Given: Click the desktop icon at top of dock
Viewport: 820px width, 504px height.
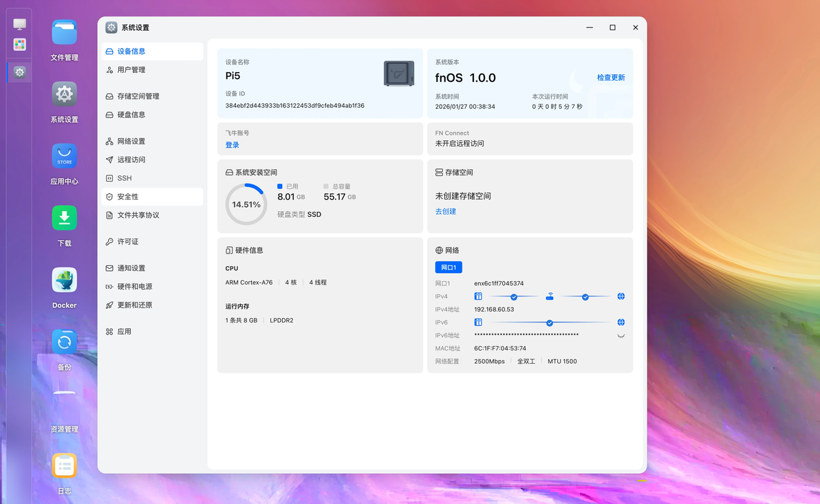Looking at the screenshot, I should coord(19,24).
